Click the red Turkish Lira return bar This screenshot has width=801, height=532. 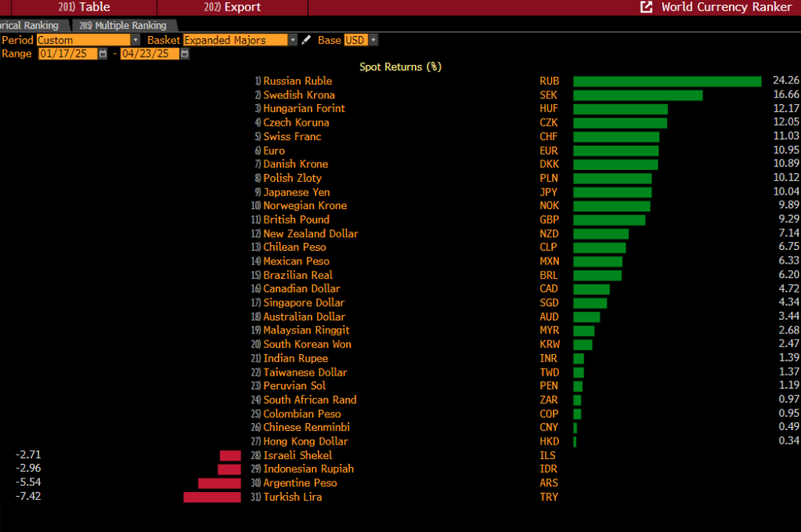pos(212,497)
